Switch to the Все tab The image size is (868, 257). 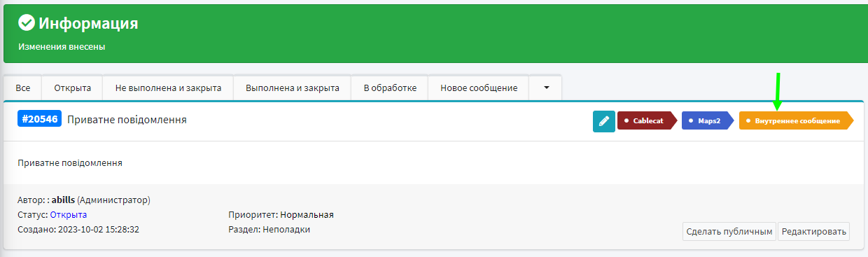coord(23,88)
